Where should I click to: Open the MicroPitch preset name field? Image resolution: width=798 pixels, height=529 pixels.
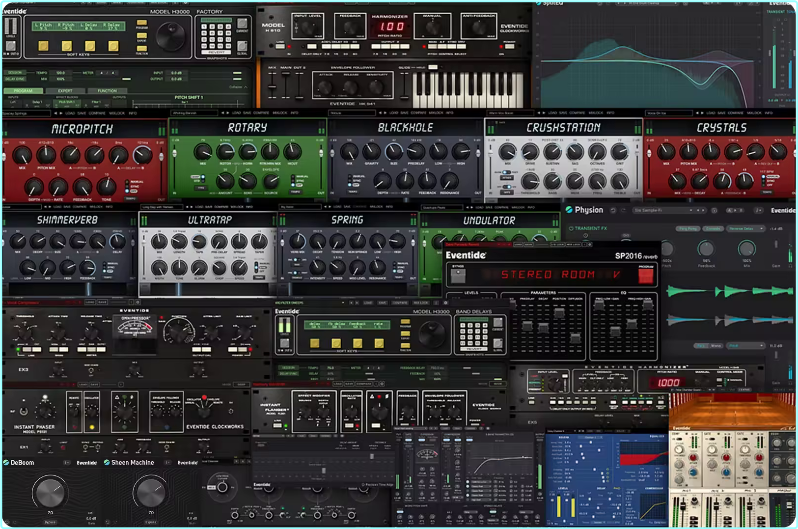coord(26,113)
